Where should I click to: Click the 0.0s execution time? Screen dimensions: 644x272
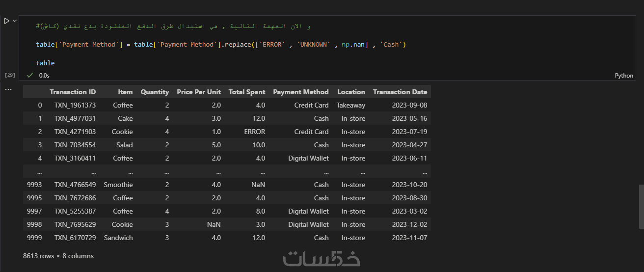click(44, 76)
